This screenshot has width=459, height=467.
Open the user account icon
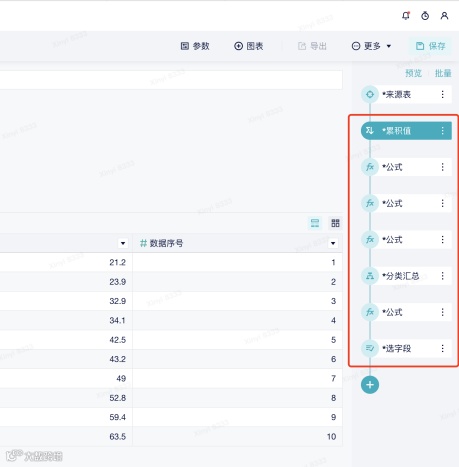click(444, 16)
